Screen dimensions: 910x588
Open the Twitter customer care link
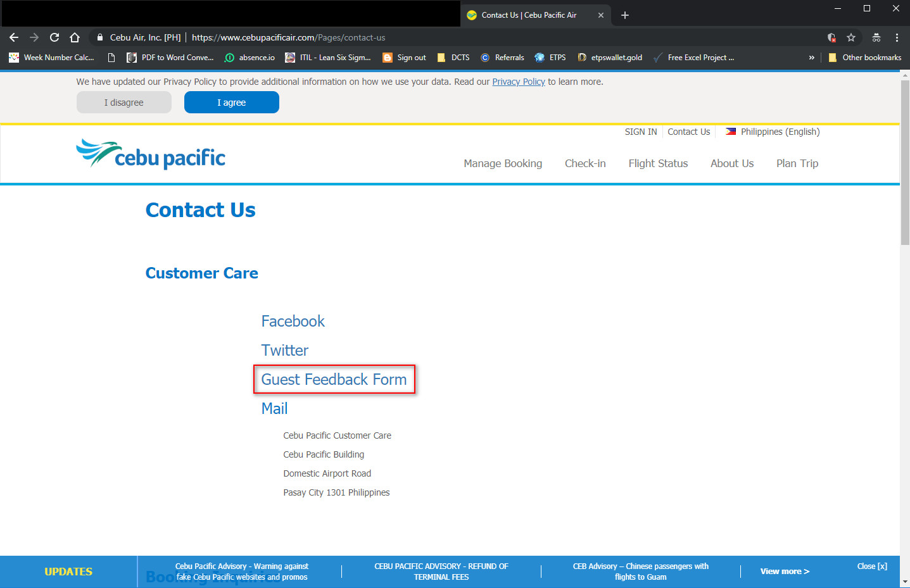285,351
